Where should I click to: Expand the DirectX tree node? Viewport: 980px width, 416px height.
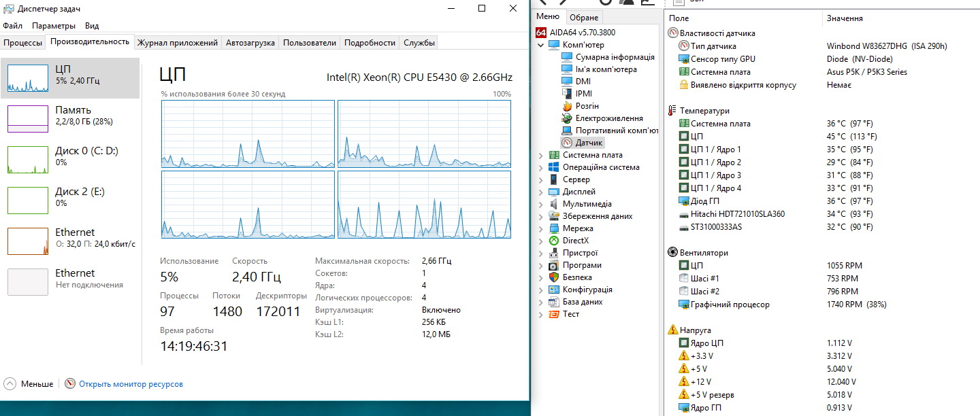click(541, 241)
